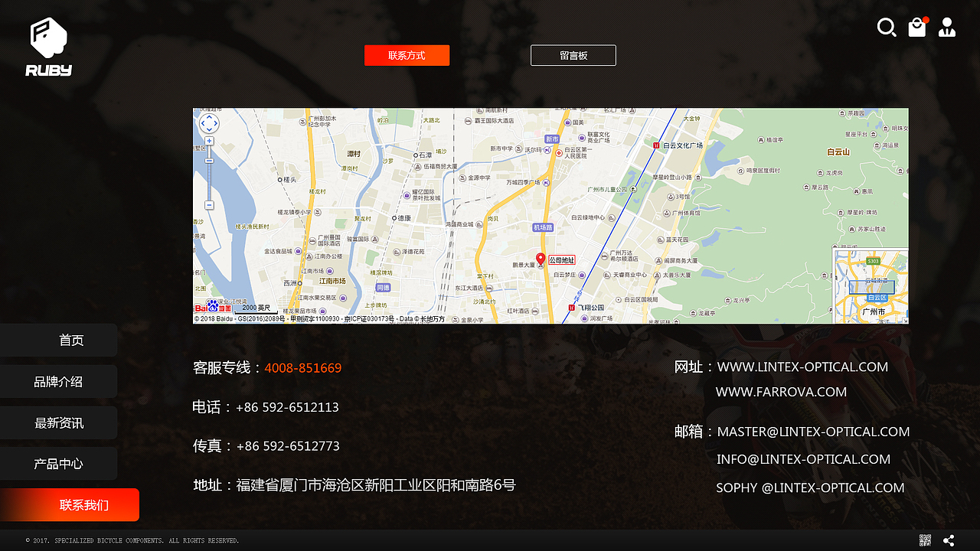
Task: Click SOPHY @LINTEX-OPTICAL.COM email
Action: (810, 487)
